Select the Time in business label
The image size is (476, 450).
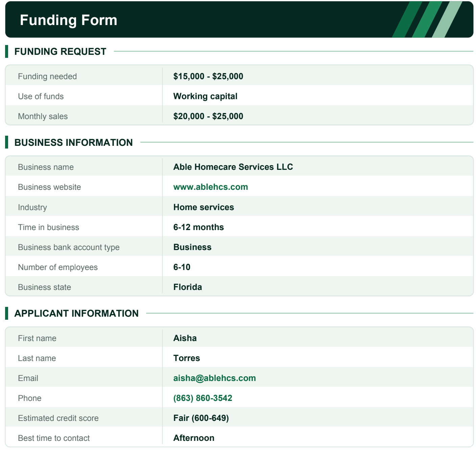tap(49, 227)
